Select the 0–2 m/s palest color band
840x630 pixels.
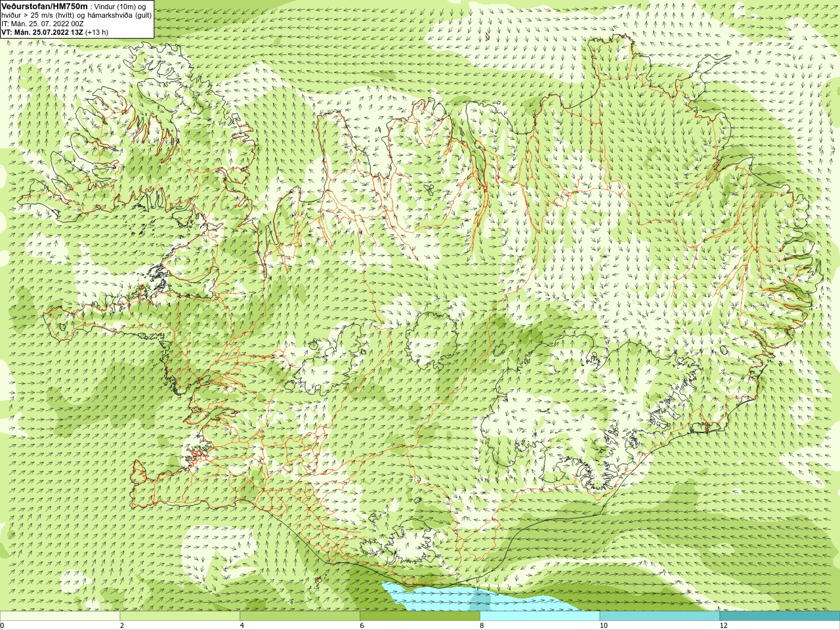click(x=60, y=616)
